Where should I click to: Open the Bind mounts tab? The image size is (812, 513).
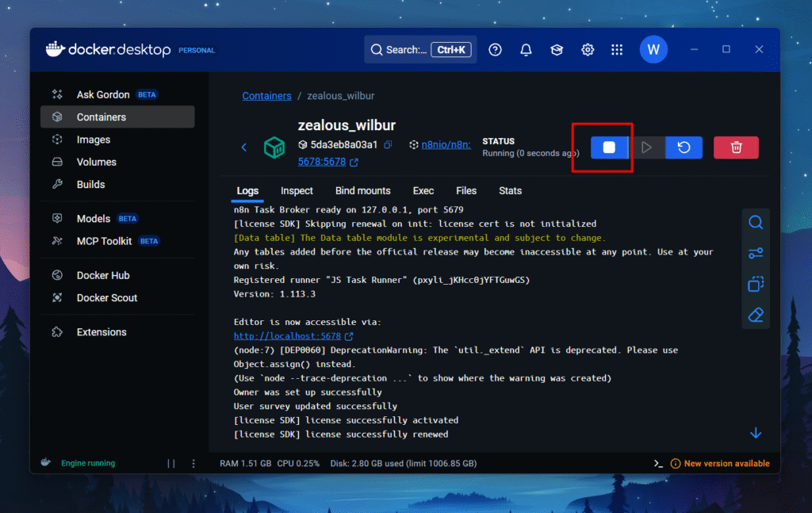pos(362,190)
